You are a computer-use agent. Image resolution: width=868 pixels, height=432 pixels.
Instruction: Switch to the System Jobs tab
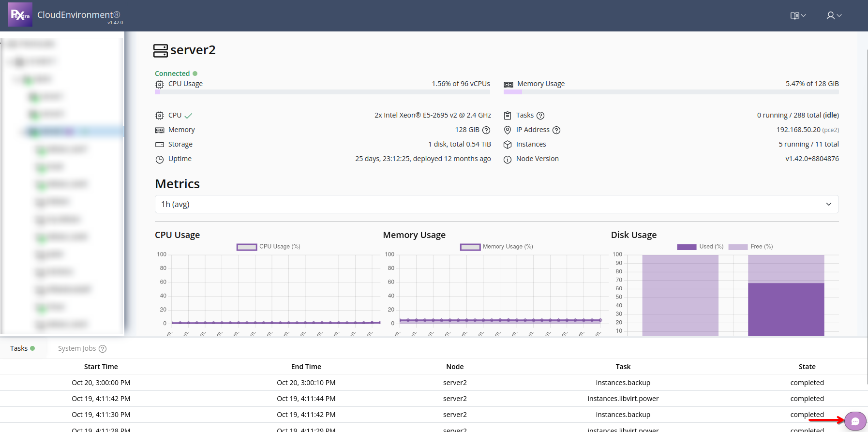click(x=77, y=348)
